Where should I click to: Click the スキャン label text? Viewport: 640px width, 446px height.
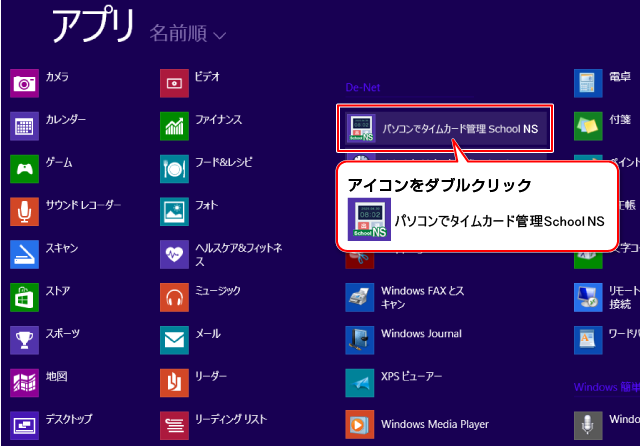pos(62,248)
